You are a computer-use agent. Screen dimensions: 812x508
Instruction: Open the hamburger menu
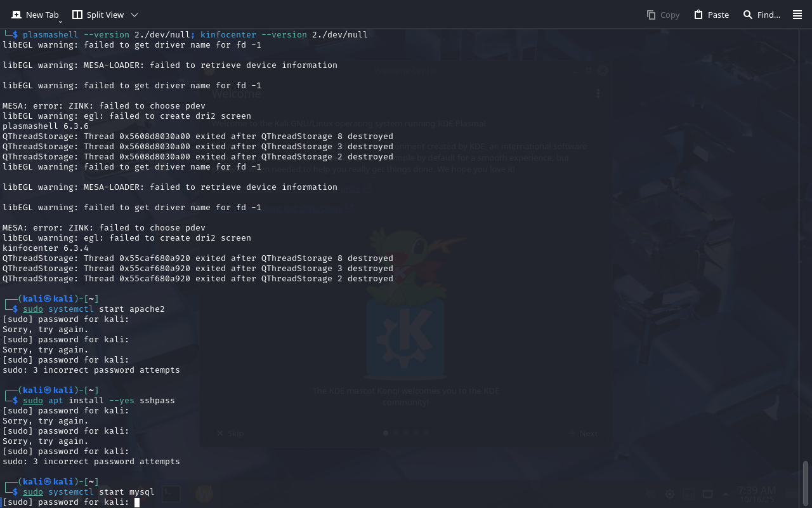(x=797, y=15)
